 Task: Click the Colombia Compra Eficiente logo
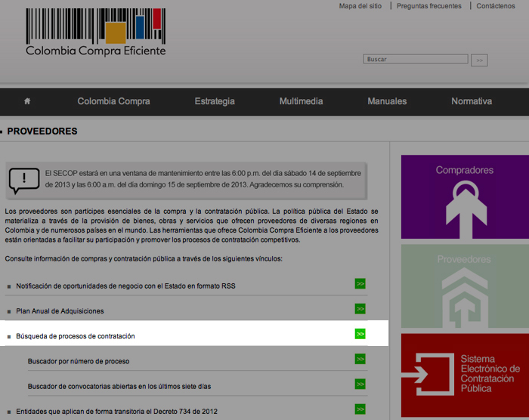tap(95, 33)
